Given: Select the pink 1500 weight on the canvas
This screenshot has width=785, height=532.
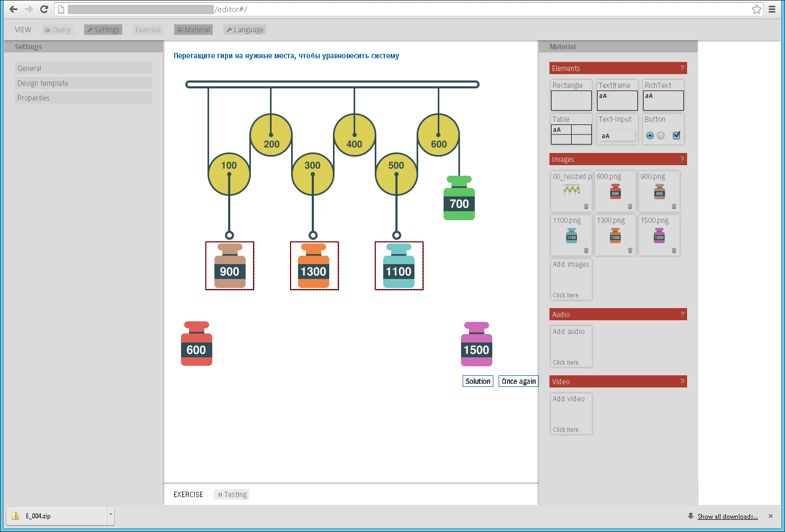Looking at the screenshot, I should pyautogui.click(x=476, y=344).
